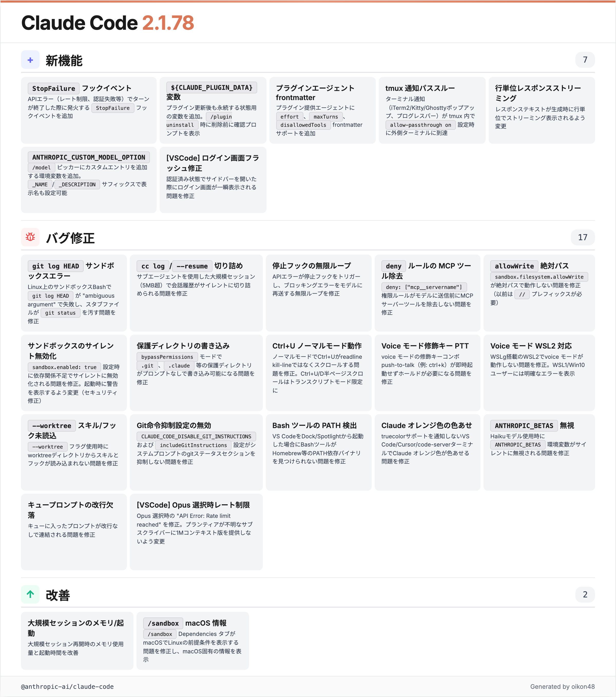Click the orange version number 2.1.78
The height and width of the screenshot is (697, 616).
[x=168, y=23]
